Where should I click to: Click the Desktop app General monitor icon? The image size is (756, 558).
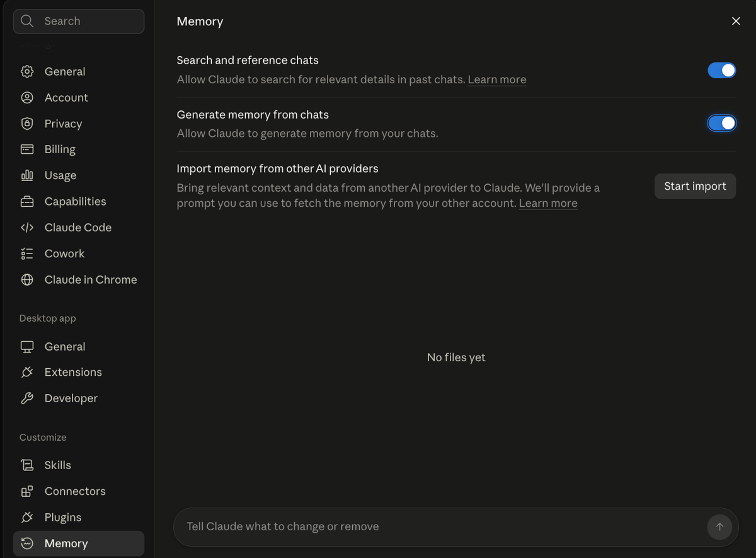point(27,347)
